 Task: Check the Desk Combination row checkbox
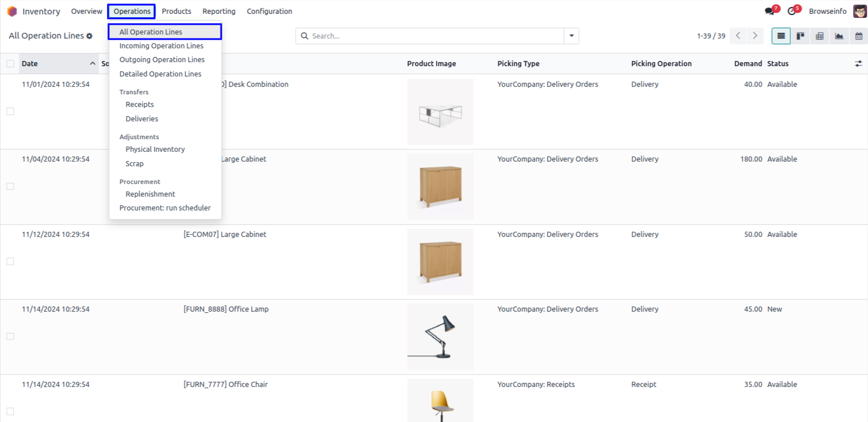pyautogui.click(x=10, y=112)
